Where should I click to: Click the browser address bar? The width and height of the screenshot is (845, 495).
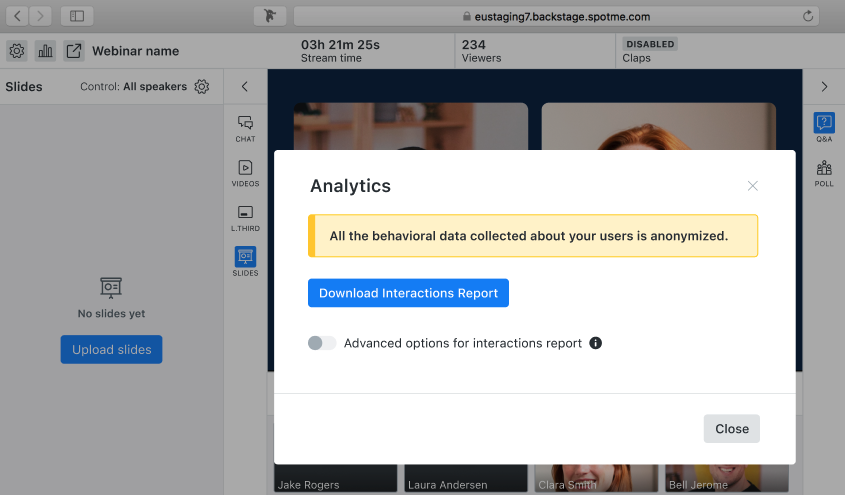click(556, 16)
